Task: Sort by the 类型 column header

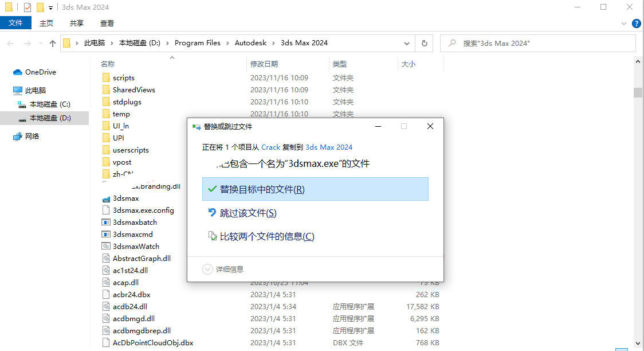Action: [x=340, y=64]
